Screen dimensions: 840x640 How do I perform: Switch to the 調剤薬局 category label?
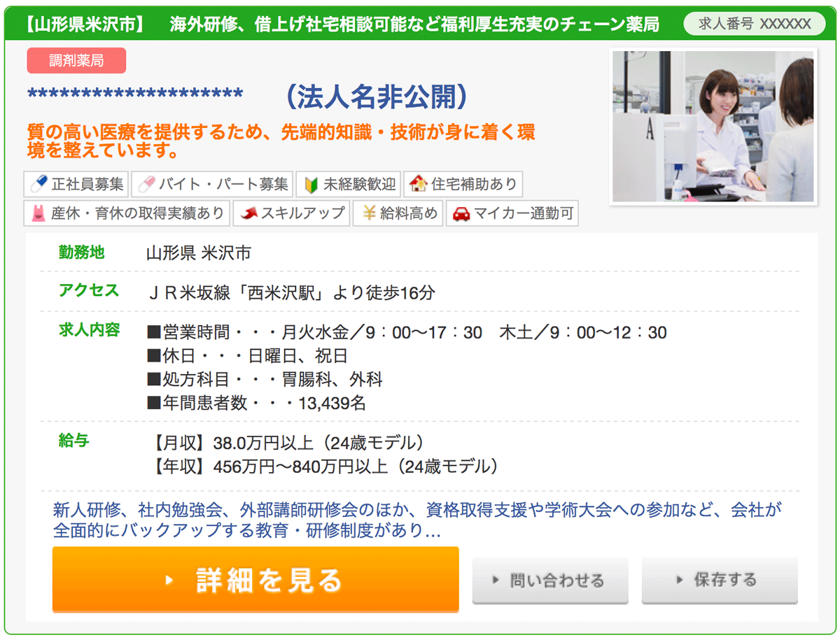coord(76,60)
